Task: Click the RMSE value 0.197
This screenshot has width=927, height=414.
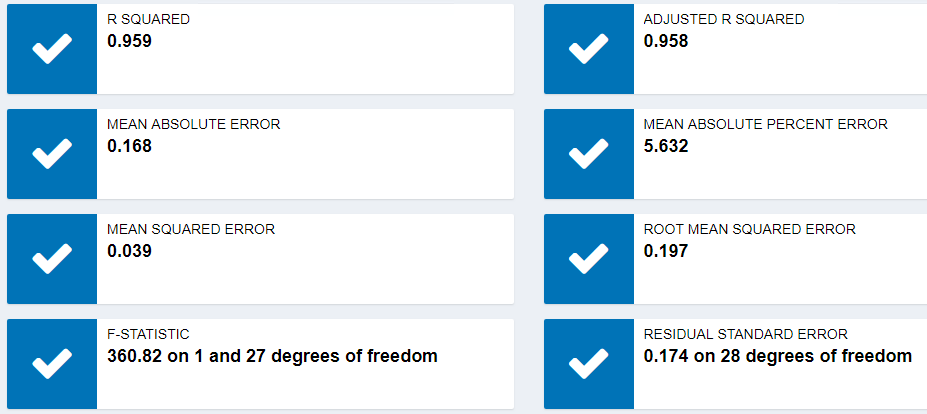Action: pyautogui.click(x=666, y=252)
